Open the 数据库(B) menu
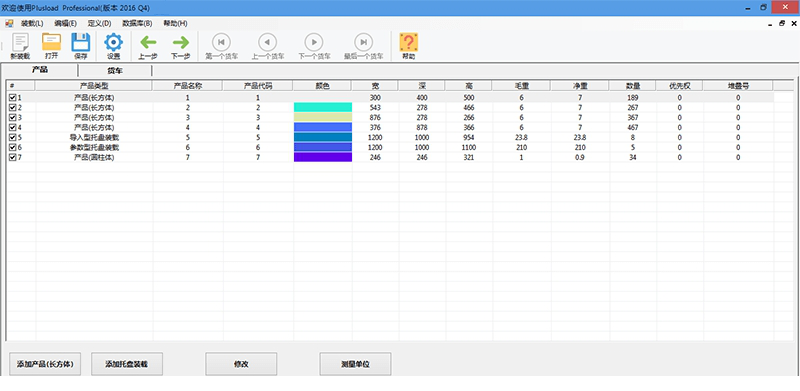 click(137, 23)
